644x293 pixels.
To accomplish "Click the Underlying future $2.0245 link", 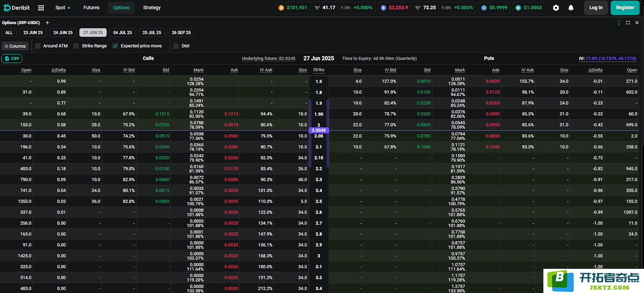I will [x=268, y=58].
